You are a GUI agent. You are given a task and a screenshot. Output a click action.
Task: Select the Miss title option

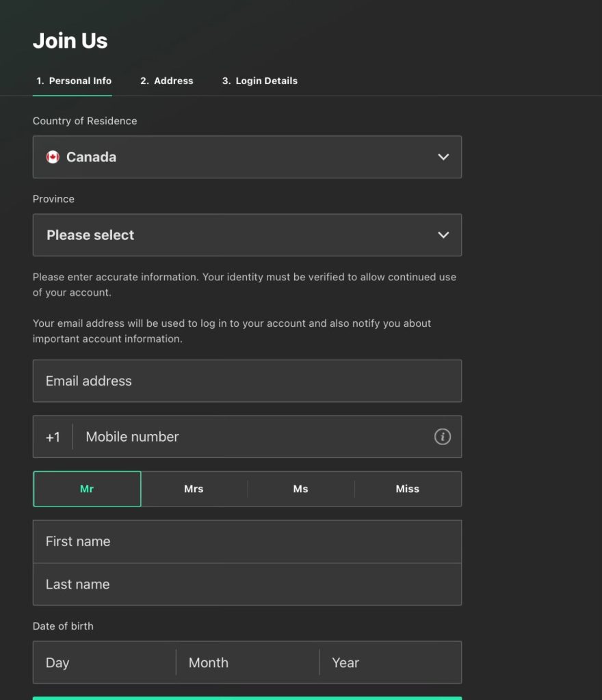click(x=407, y=488)
